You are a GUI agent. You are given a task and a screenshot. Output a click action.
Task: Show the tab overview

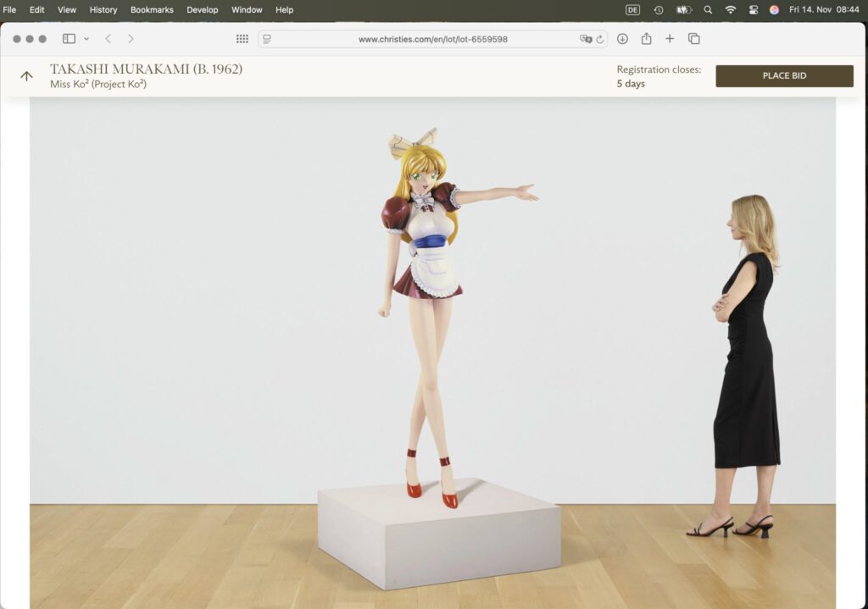[693, 39]
